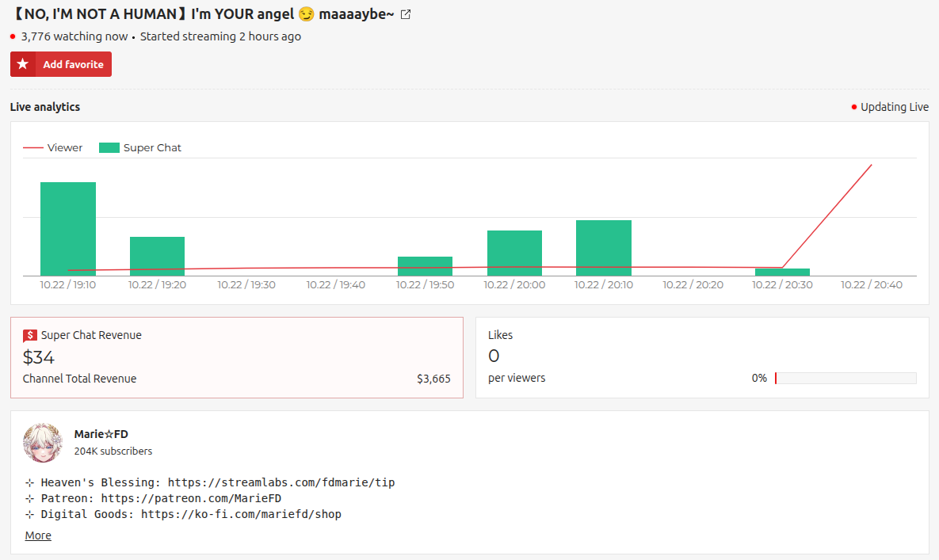939x560 pixels.
Task: Click the Super Chat bar at 19:20
Action: [158, 257]
